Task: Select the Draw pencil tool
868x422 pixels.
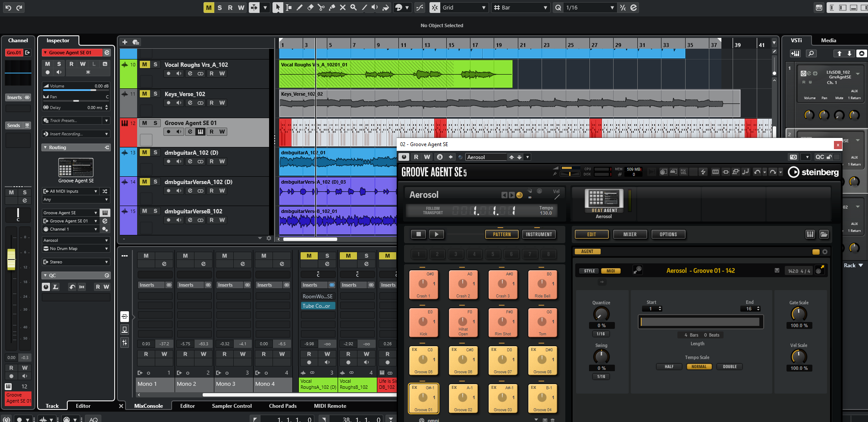Action: (299, 7)
